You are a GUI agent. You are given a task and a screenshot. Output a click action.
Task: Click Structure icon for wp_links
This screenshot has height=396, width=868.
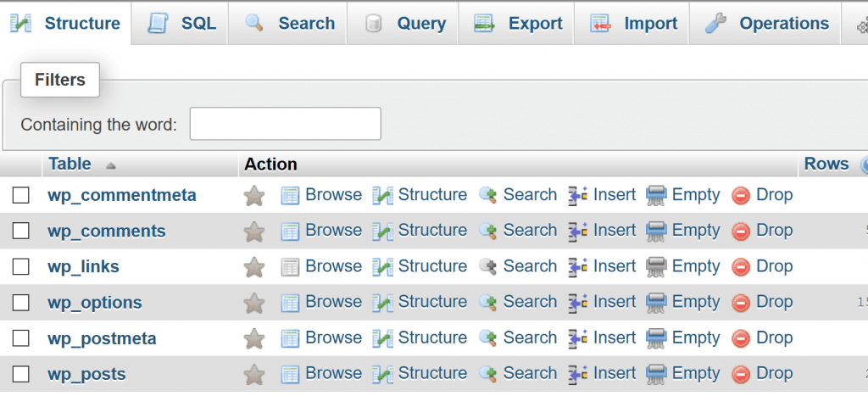pos(382,267)
